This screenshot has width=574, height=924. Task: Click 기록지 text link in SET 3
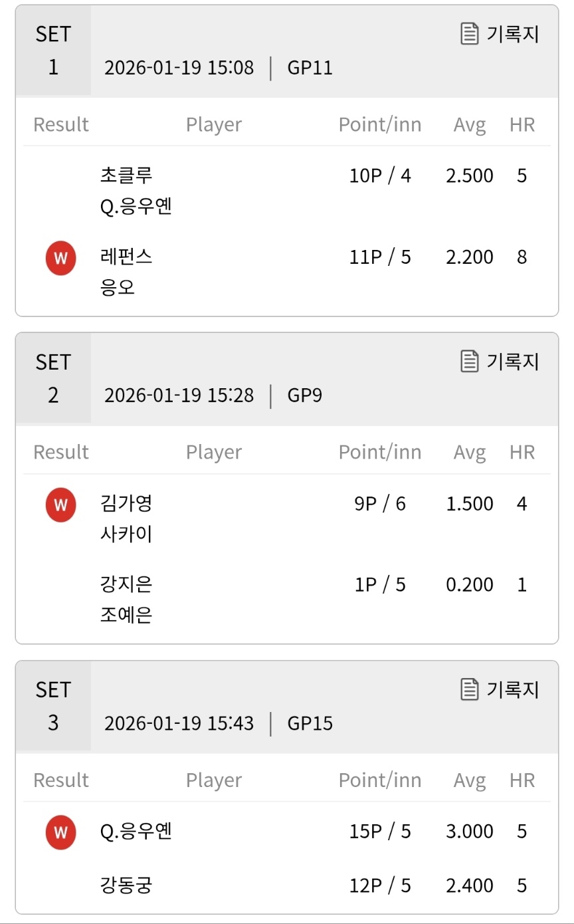pyautogui.click(x=513, y=689)
